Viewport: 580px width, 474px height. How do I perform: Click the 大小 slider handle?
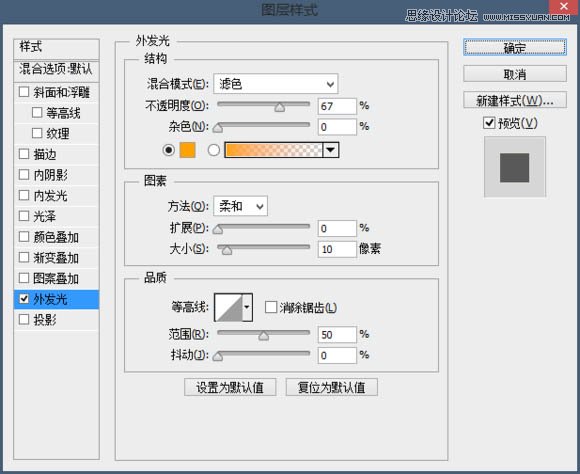(x=227, y=251)
